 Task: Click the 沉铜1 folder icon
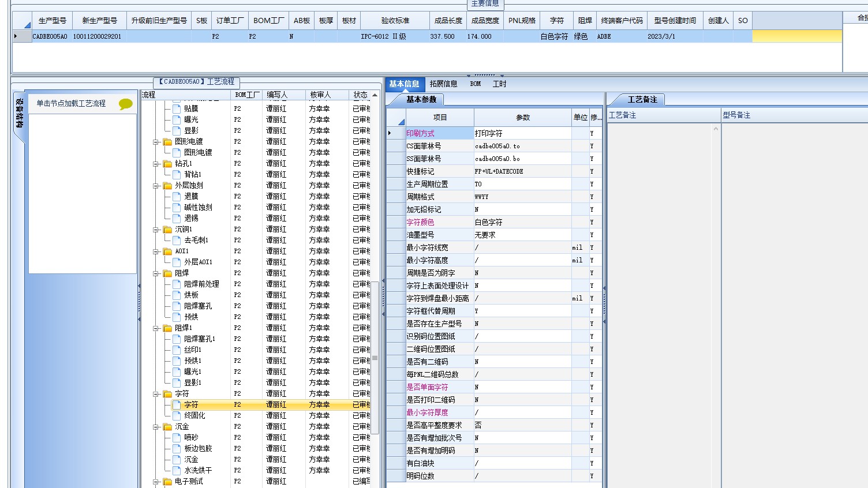point(167,230)
